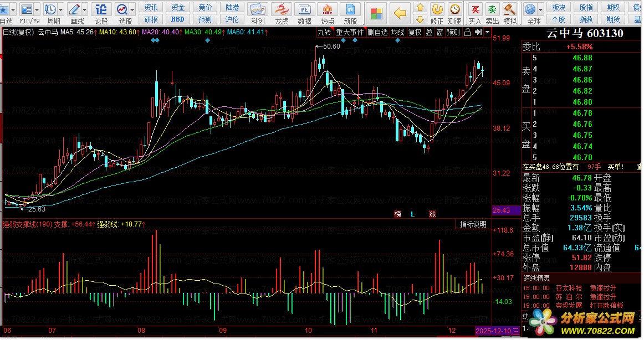
Task: Click the yellow back arrow icon
Action: coord(400,13)
